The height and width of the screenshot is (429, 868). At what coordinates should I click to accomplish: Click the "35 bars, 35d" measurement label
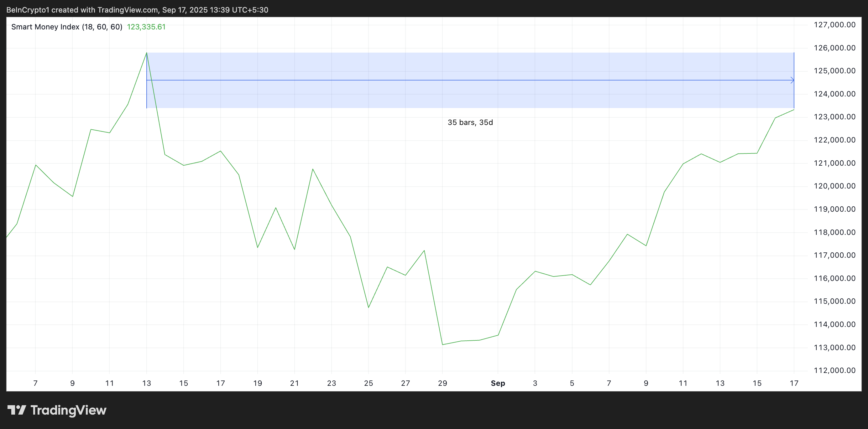point(470,122)
